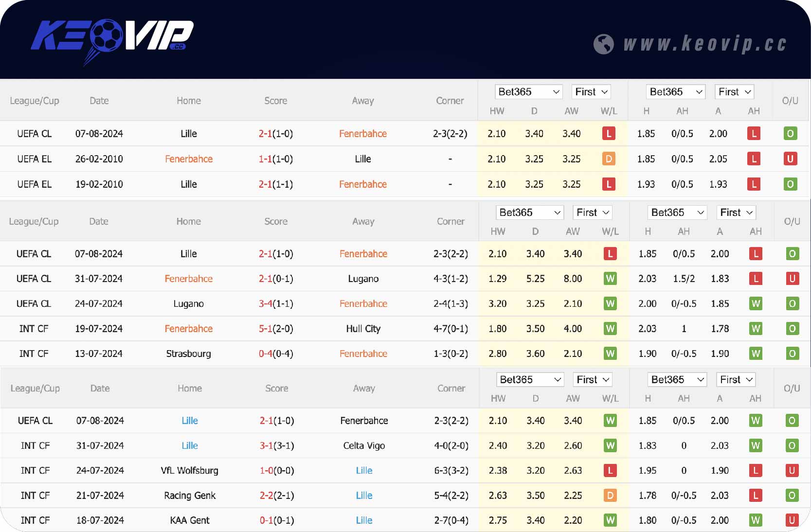Click the orange D badge in Racing Genk row

[x=610, y=496]
